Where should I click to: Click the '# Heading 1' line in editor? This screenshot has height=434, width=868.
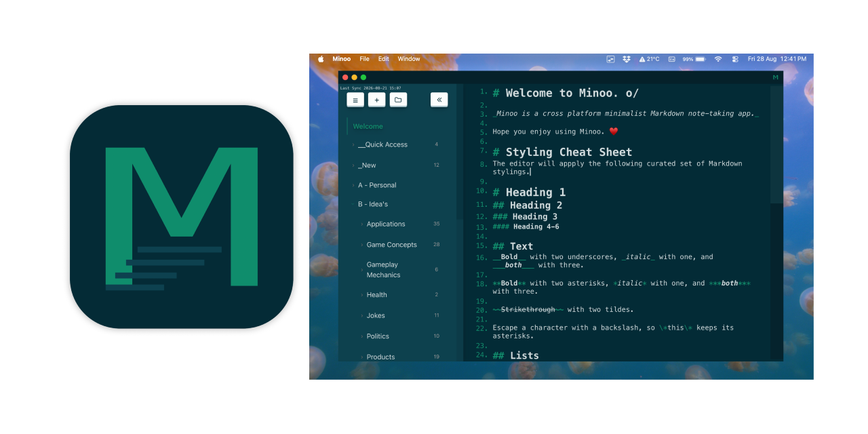click(x=529, y=192)
